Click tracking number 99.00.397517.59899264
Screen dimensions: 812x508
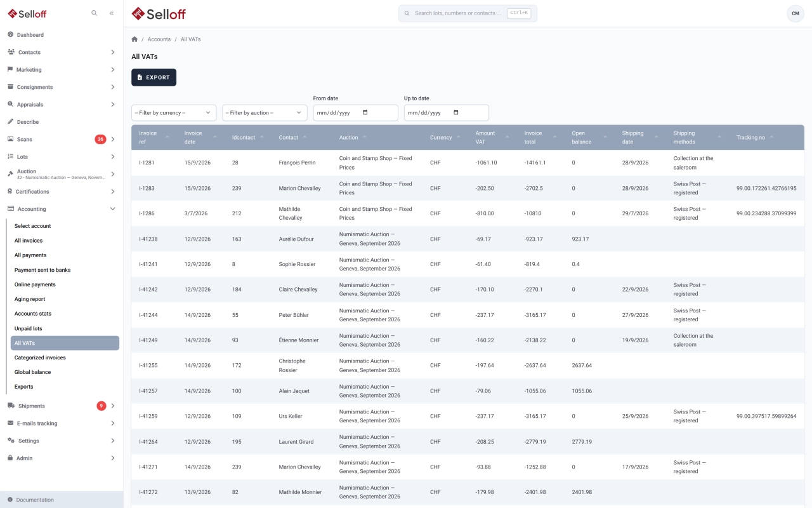tap(766, 417)
